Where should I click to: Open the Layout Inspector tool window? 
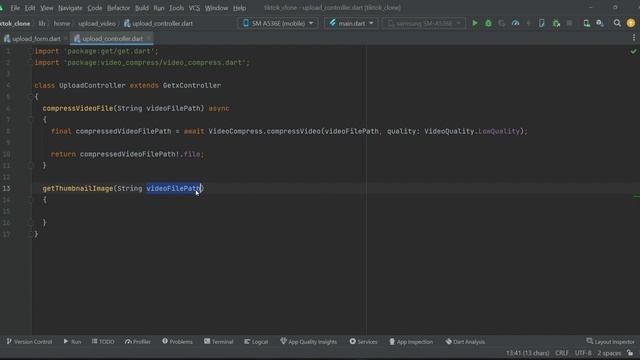pyautogui.click(x=611, y=342)
